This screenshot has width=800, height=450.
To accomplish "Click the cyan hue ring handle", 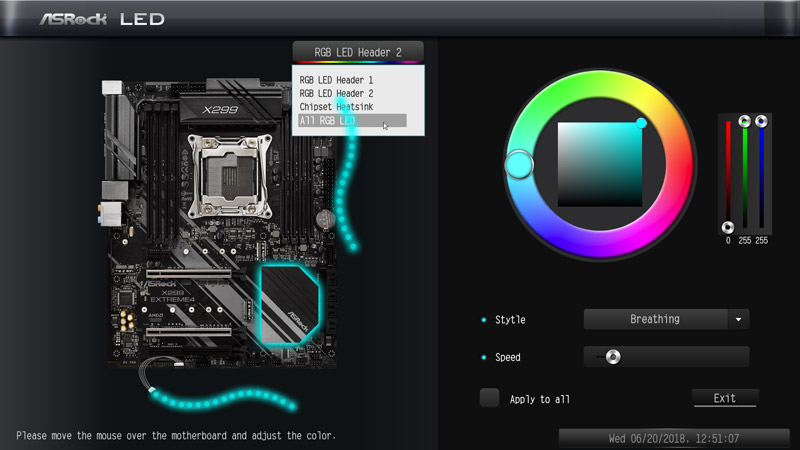I will 519,165.
